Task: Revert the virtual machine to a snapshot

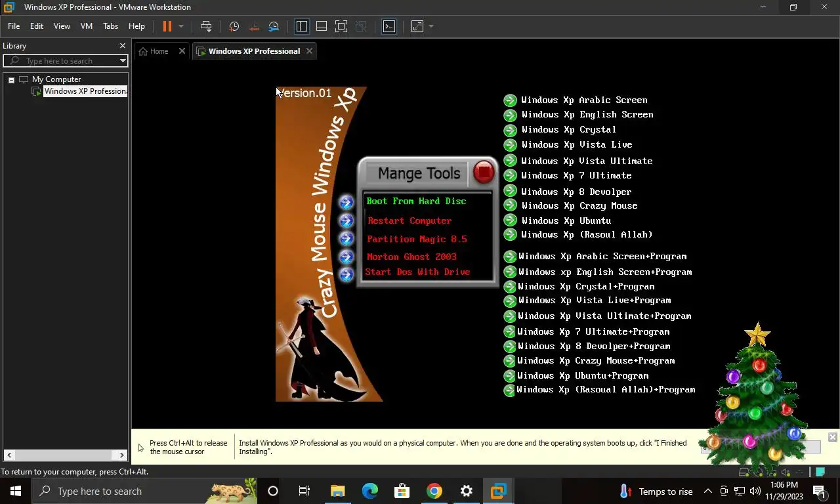Action: tap(254, 26)
